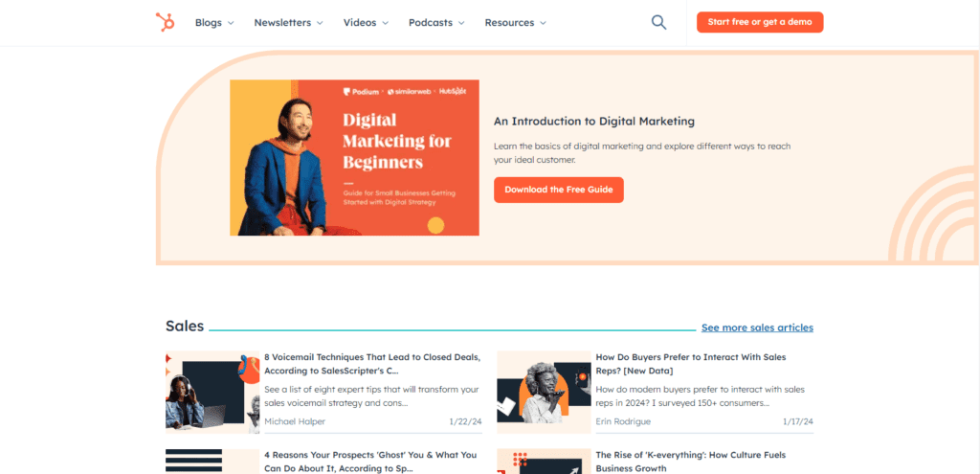Expand the Blogs dropdown chevron
Screen dimensions: 980x474
231,23
